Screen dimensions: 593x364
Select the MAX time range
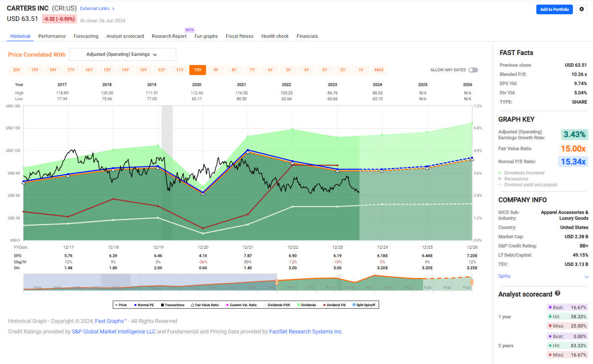point(379,70)
